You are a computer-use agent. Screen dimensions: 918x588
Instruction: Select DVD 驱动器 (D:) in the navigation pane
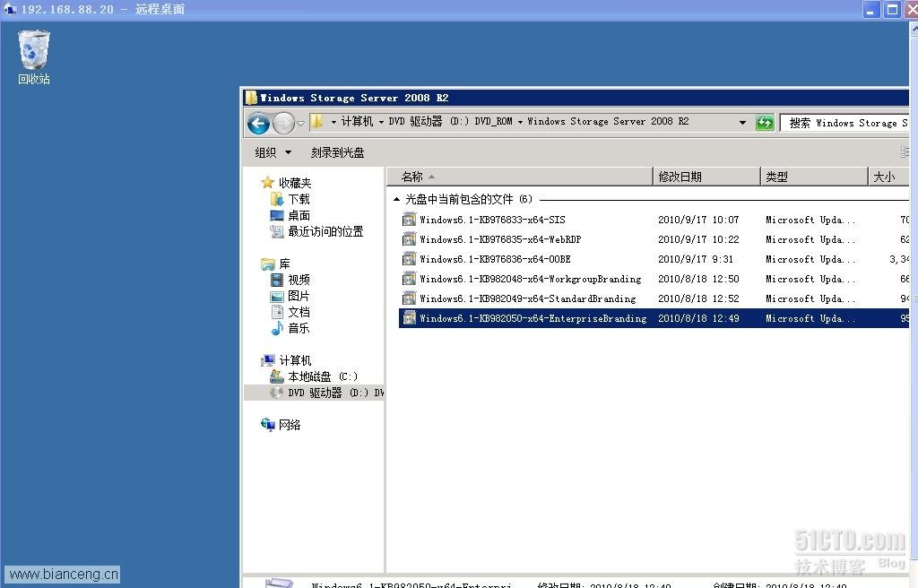(335, 393)
